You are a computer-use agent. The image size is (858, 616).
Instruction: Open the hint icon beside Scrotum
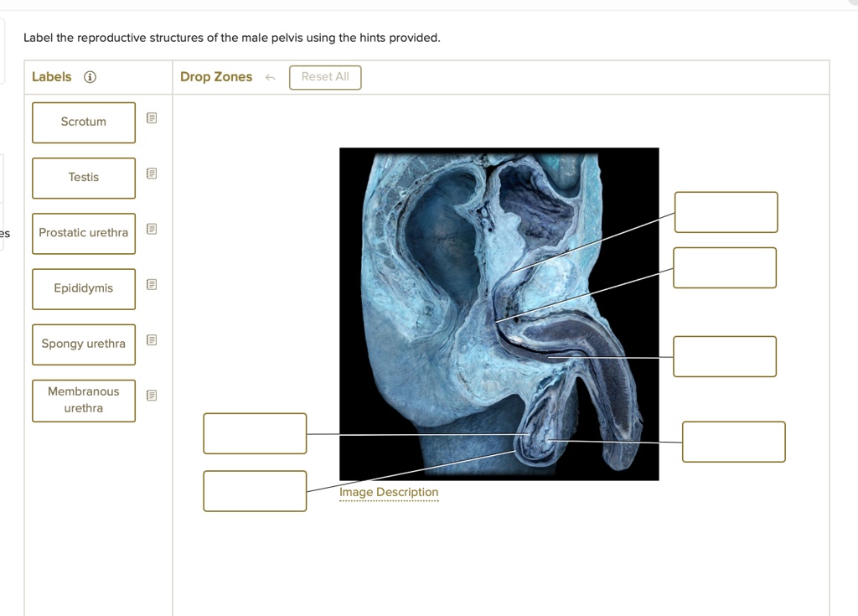point(152,117)
